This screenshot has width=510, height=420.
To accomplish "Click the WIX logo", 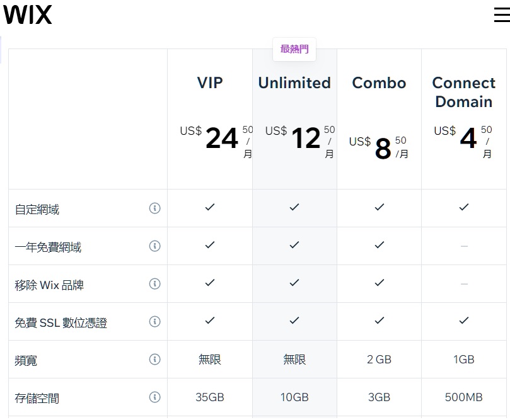I will click(28, 15).
